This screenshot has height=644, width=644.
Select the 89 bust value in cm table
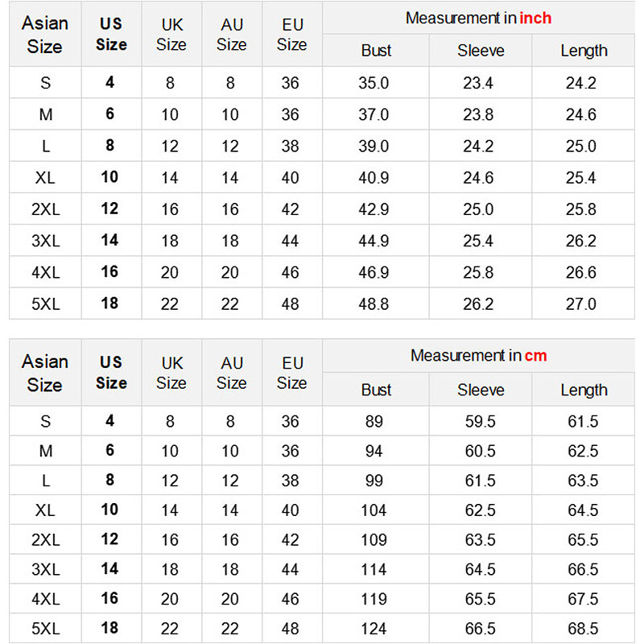coord(374,422)
